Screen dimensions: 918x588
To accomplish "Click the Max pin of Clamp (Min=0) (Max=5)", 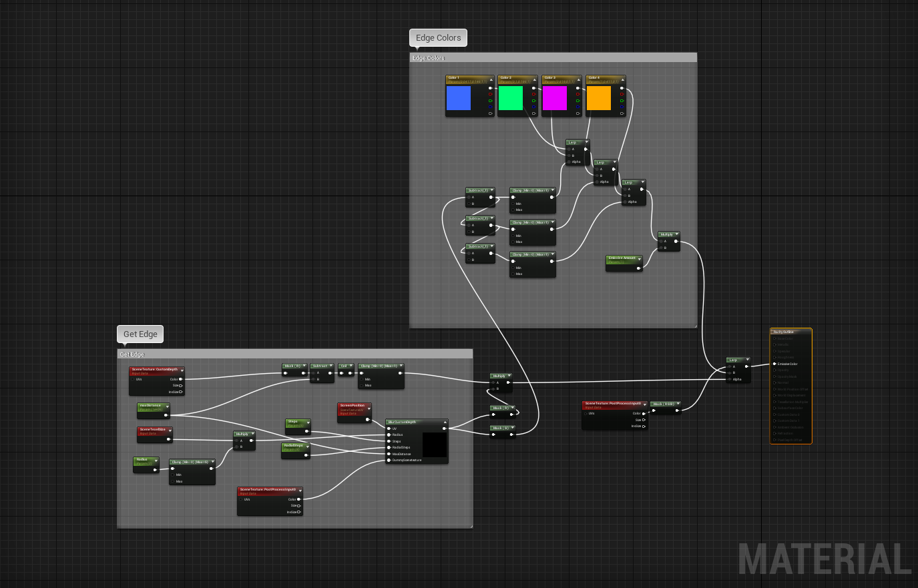I will [172, 481].
